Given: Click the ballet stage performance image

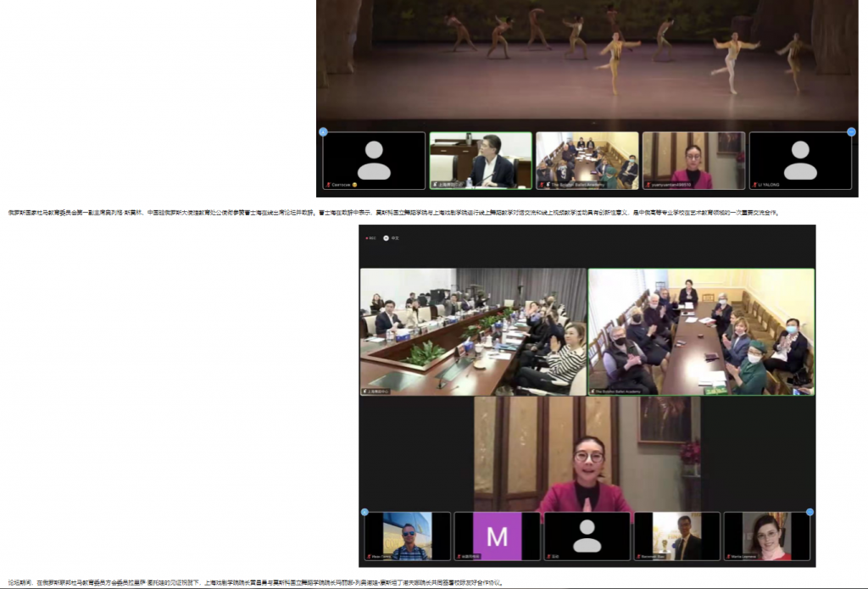Looking at the screenshot, I should click(x=587, y=59).
